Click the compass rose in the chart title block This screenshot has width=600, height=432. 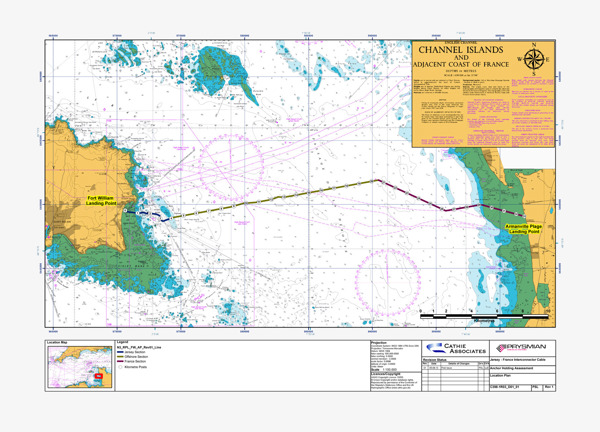click(x=535, y=57)
